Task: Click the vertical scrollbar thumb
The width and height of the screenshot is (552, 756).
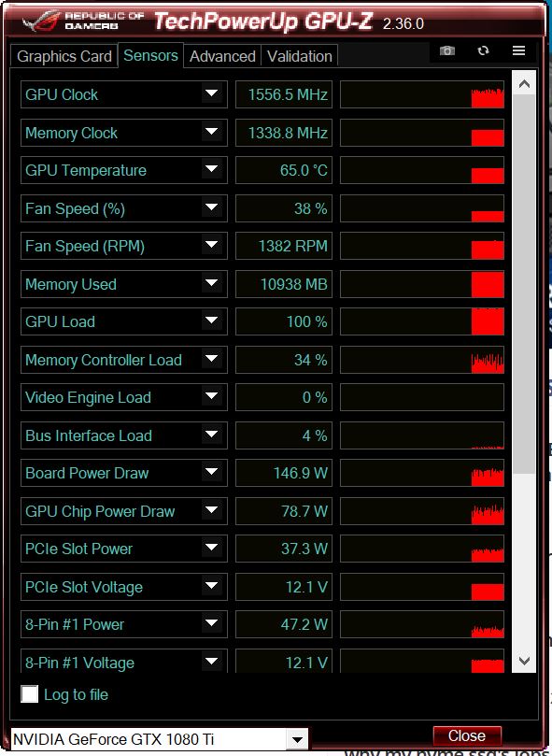Action: (524, 284)
